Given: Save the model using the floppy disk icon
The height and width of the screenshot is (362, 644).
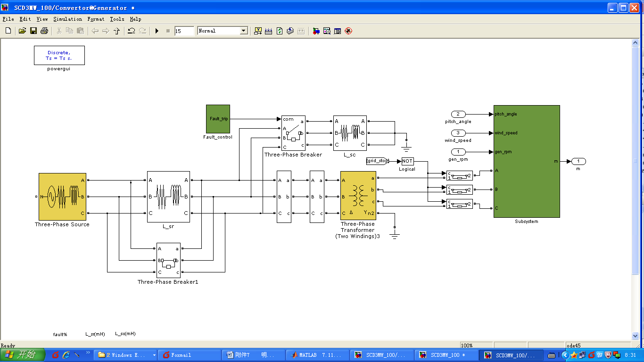Looking at the screenshot, I should click(x=33, y=31).
